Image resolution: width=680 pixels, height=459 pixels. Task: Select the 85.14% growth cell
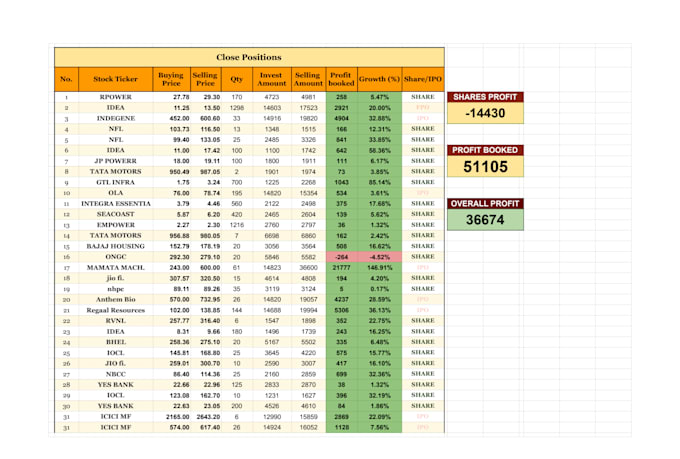(379, 182)
